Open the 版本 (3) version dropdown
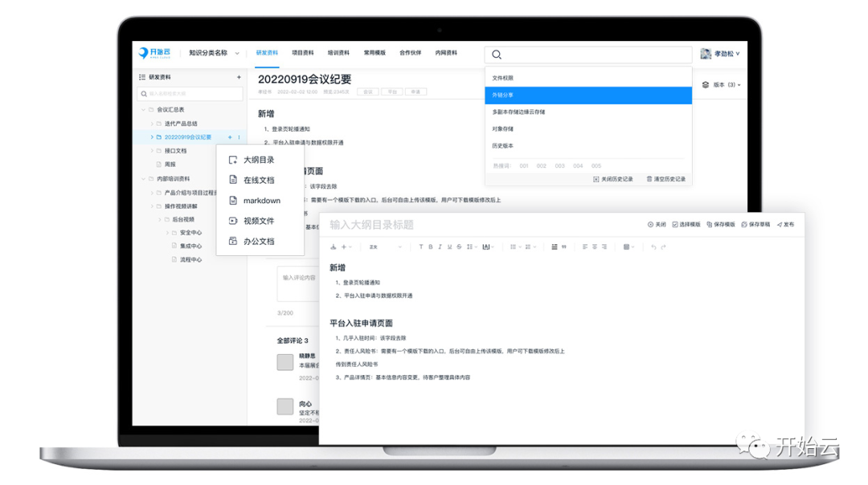This screenshot has width=868, height=485. coord(722,84)
